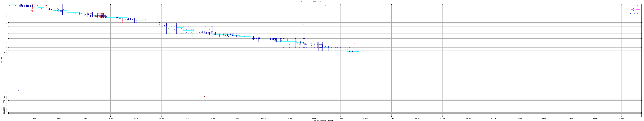Click the CSMC legend marker line

pyautogui.click(x=638, y=5)
